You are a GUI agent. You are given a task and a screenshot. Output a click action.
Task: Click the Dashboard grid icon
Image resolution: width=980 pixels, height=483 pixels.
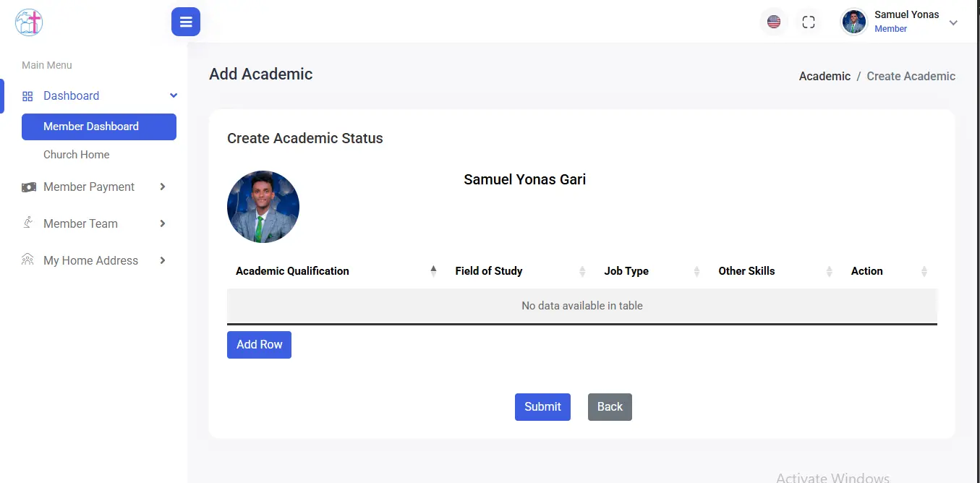(27, 96)
